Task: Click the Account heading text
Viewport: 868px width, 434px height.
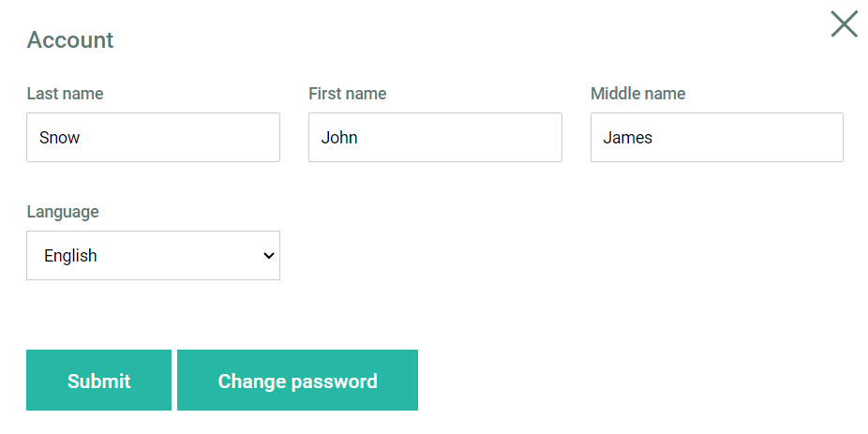Action: pos(69,40)
